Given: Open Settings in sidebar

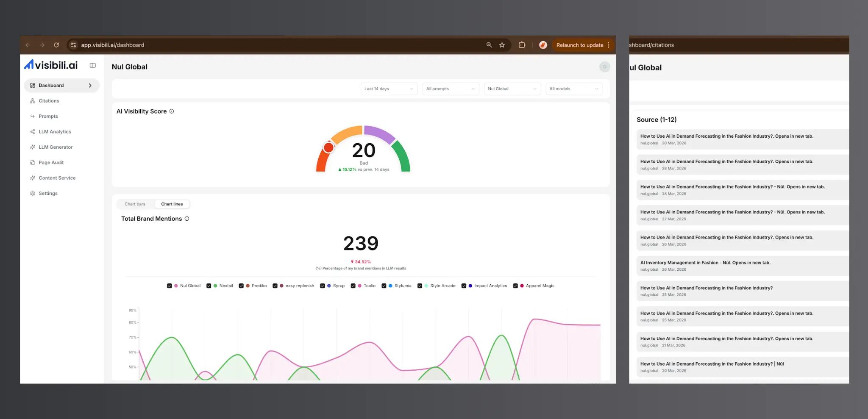Looking at the screenshot, I should point(48,193).
